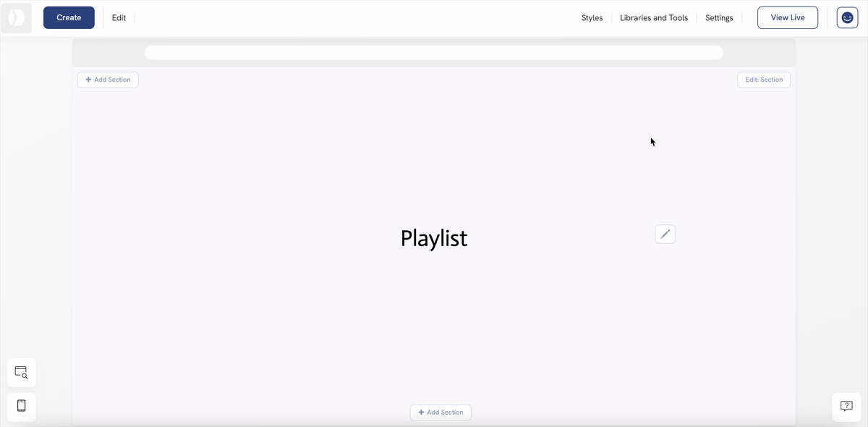Click the top-left Add Section label
The image size is (868, 427).
pyautogui.click(x=112, y=80)
